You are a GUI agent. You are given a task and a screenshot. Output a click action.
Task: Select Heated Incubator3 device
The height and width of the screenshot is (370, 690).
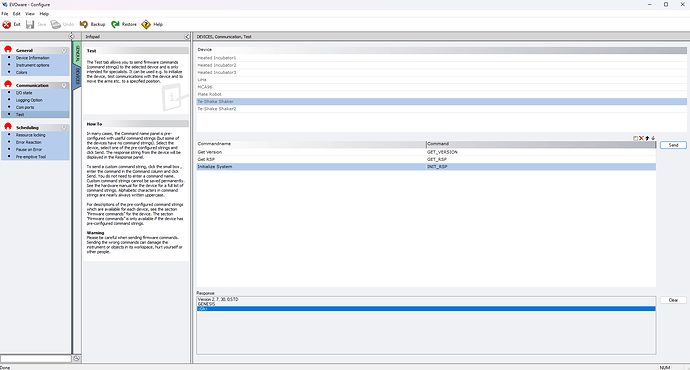pos(441,72)
